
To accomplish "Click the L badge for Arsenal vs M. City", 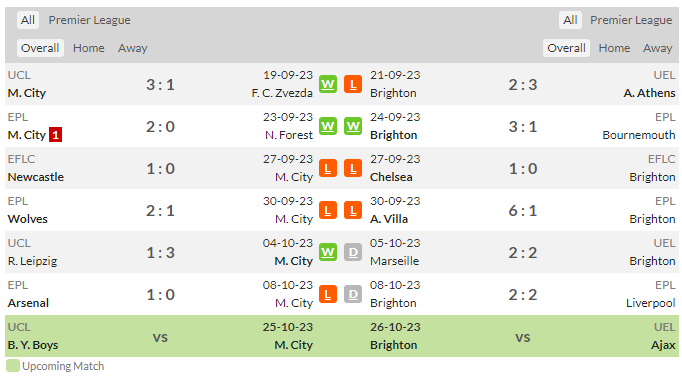I will [328, 295].
